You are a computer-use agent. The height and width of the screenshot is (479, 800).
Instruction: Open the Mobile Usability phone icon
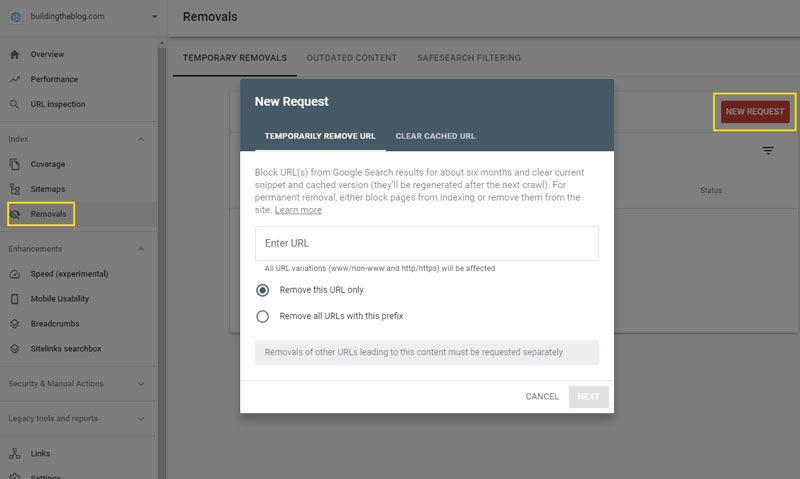tap(14, 299)
